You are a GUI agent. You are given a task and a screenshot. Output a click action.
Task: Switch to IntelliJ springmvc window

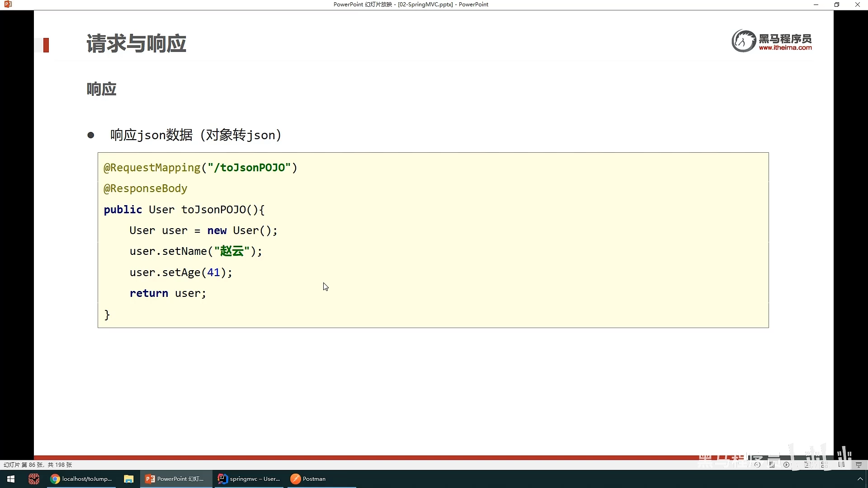pyautogui.click(x=249, y=479)
